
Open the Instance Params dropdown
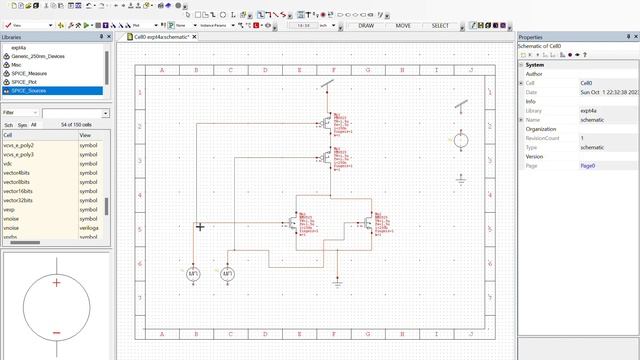(233, 25)
